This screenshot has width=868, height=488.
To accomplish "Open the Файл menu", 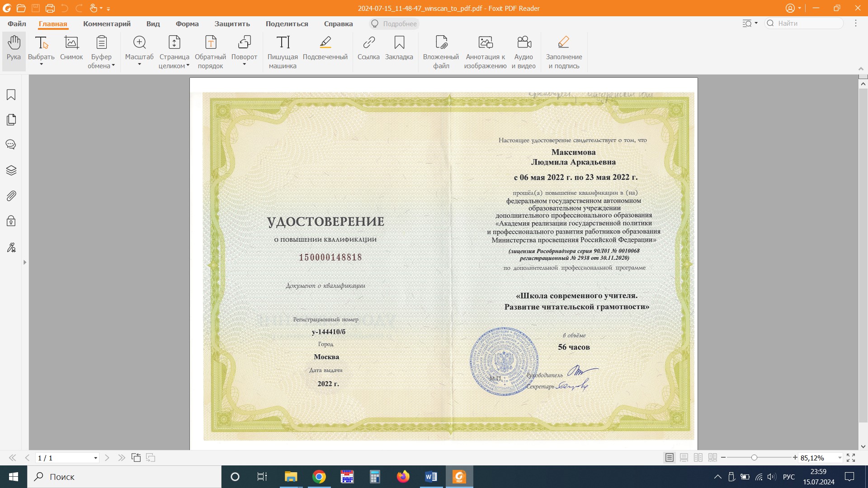I will [17, 24].
